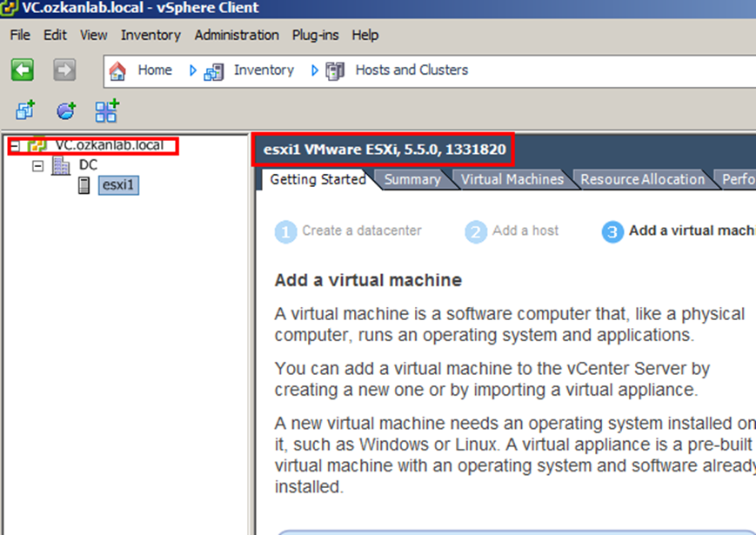Open the dropdown arrow after Home
Screen dimensions: 756x535
tap(193, 70)
